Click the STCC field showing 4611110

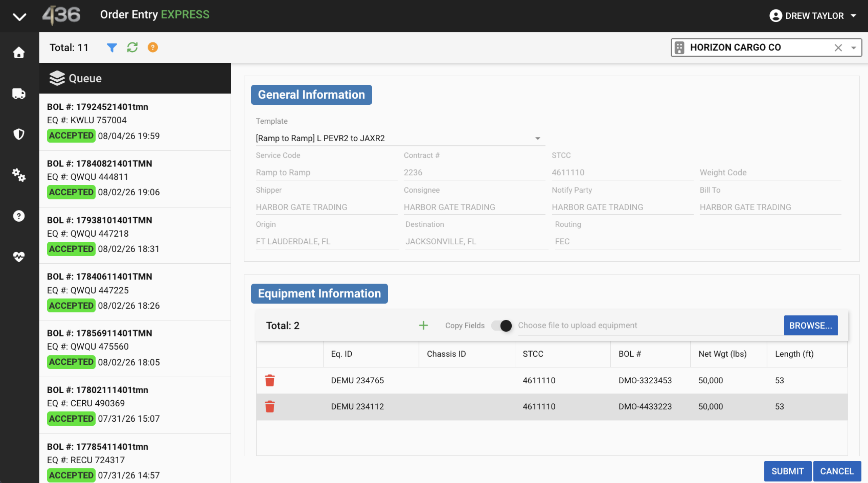click(622, 173)
